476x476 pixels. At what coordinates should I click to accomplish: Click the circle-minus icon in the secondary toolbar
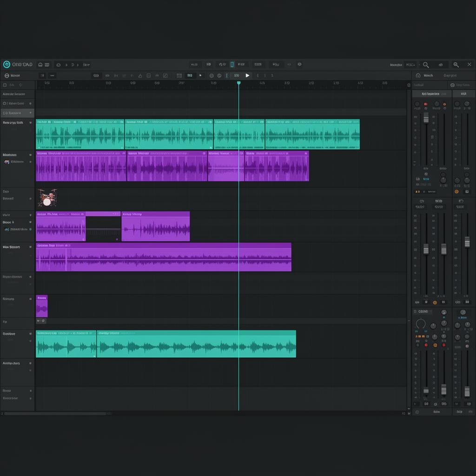click(x=7, y=75)
